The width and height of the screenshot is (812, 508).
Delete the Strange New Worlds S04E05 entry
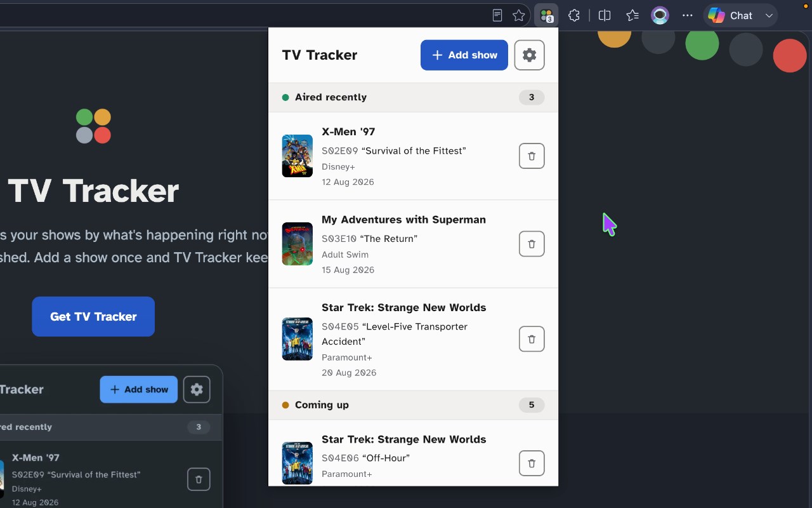click(x=532, y=339)
